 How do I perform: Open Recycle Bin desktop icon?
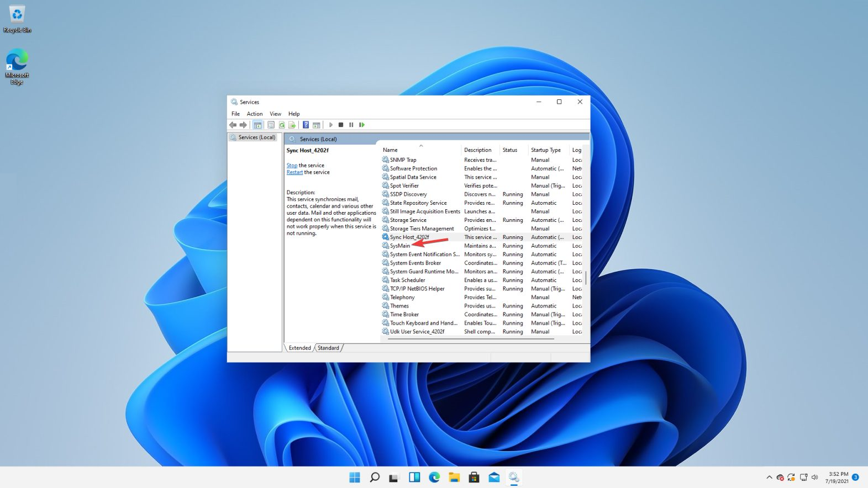pyautogui.click(x=17, y=19)
